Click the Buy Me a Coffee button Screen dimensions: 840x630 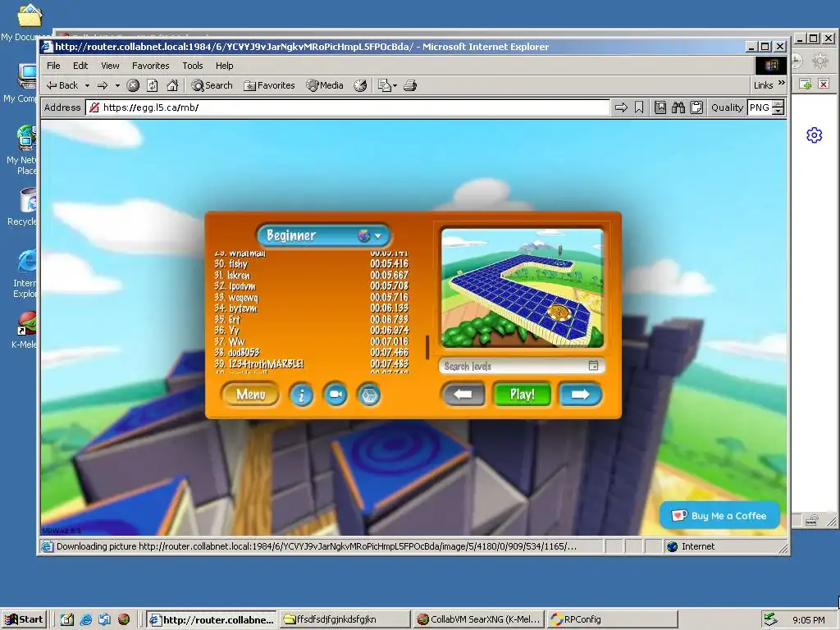[719, 515]
